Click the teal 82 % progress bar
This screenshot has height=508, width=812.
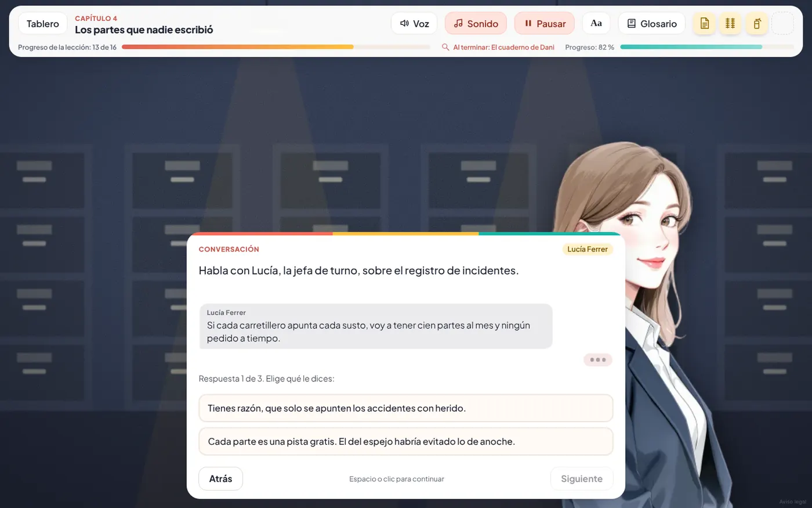pyautogui.click(x=707, y=47)
